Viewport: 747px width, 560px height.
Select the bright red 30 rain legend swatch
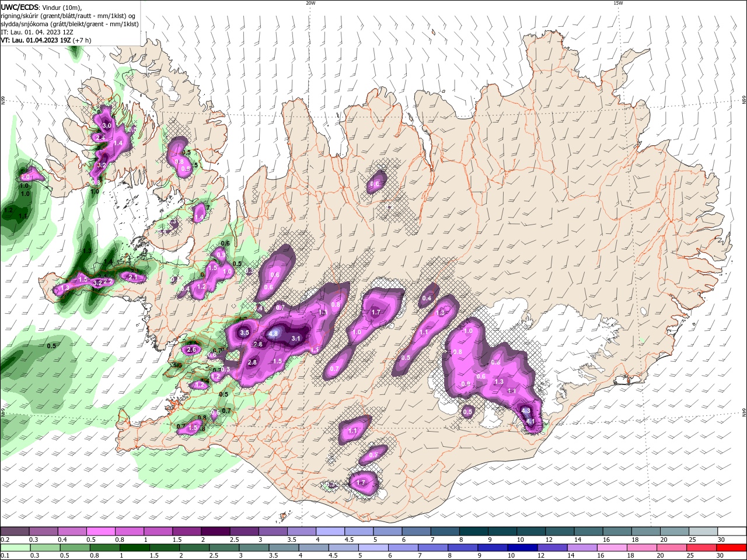click(x=731, y=548)
